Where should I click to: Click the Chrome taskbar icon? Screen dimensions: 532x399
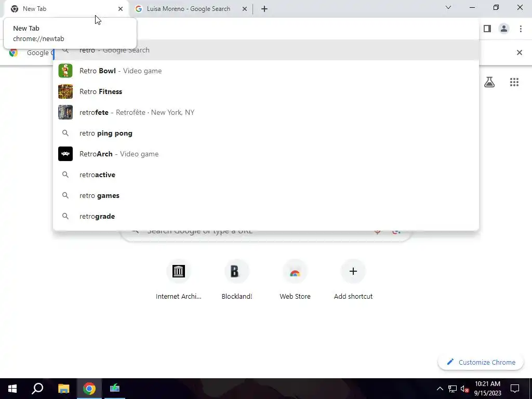(x=89, y=389)
